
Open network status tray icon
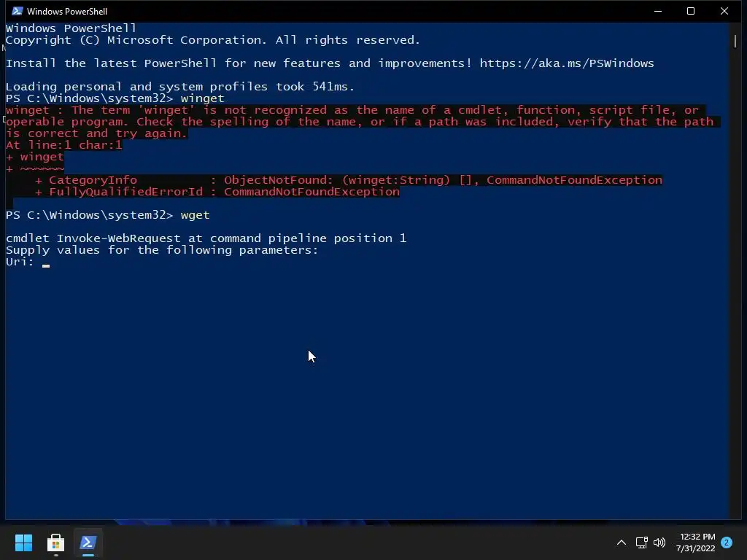pyautogui.click(x=641, y=542)
